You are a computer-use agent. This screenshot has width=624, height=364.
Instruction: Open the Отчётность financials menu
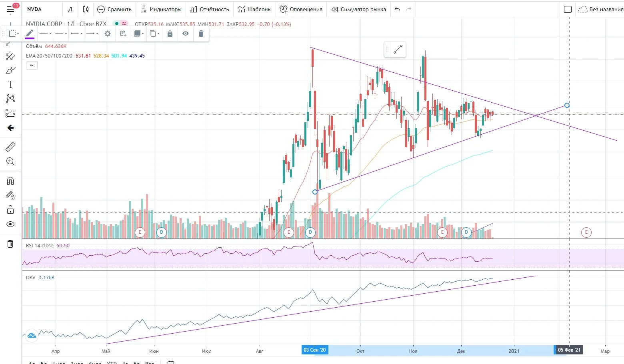pyautogui.click(x=210, y=9)
